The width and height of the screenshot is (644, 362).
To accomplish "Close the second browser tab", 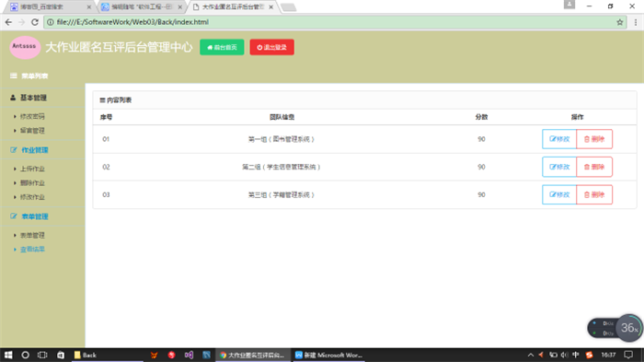I will [180, 7].
